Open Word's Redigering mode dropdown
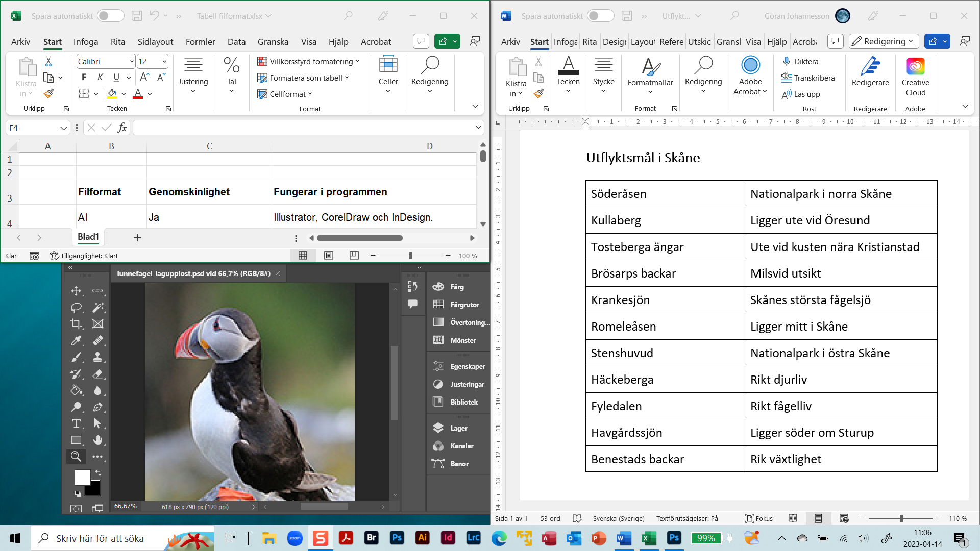Screen dimensions: 980x551 (884, 41)
